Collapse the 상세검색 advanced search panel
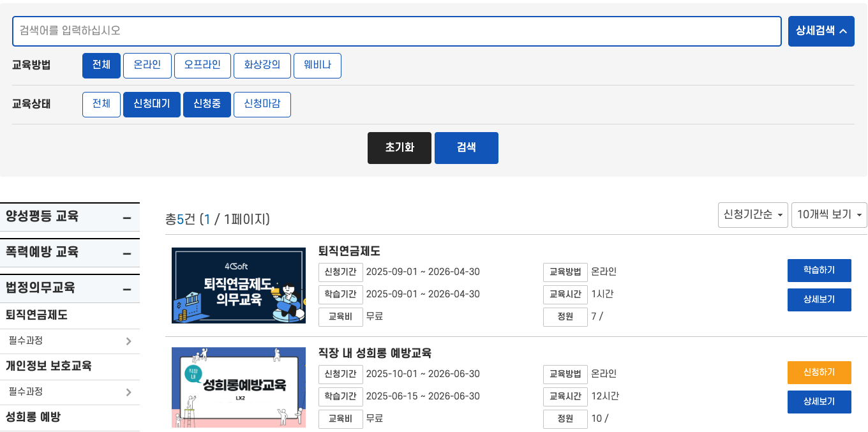The image size is (868, 432). [x=821, y=31]
